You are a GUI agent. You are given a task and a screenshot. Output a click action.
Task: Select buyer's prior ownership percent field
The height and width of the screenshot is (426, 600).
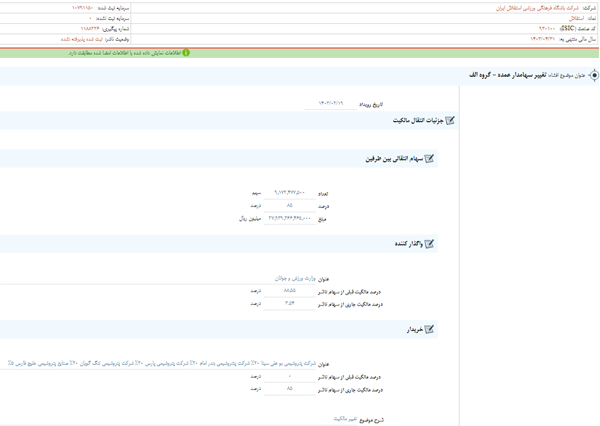tap(289, 376)
